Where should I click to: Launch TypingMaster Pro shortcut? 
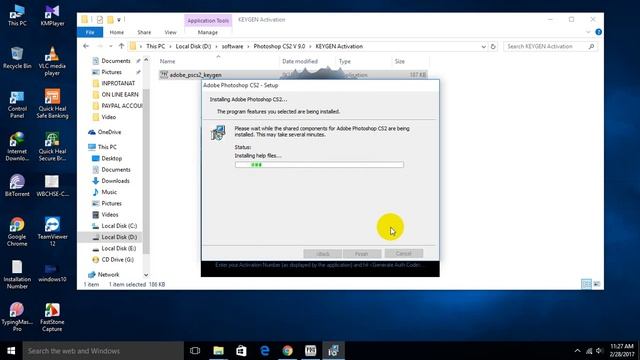pos(17,317)
